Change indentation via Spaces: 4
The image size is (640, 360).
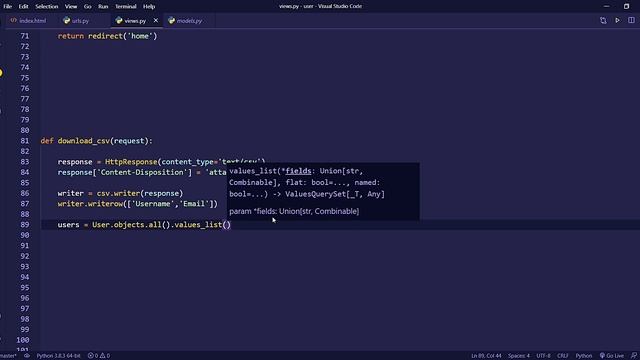click(x=519, y=356)
